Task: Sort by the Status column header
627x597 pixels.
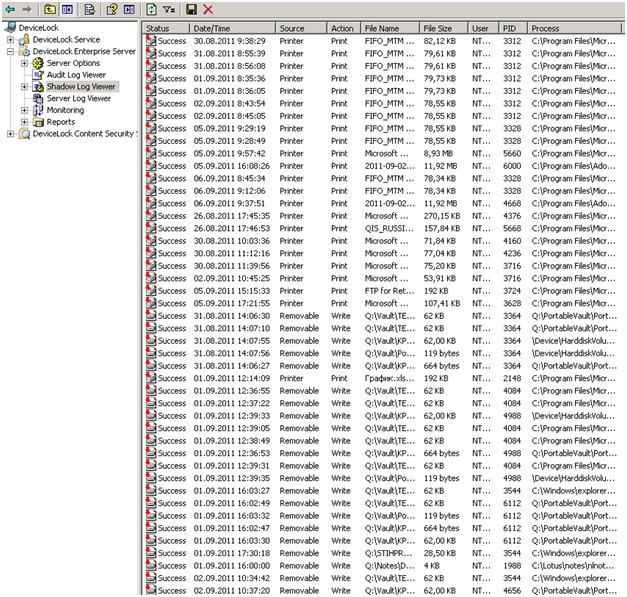Action: tap(166, 28)
